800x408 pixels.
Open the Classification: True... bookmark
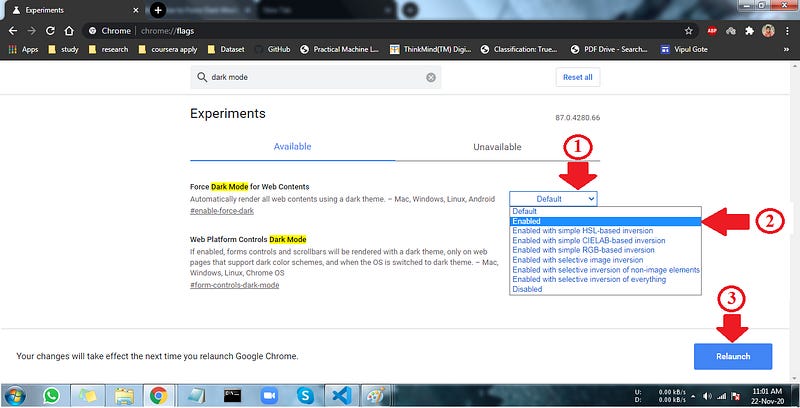point(520,49)
